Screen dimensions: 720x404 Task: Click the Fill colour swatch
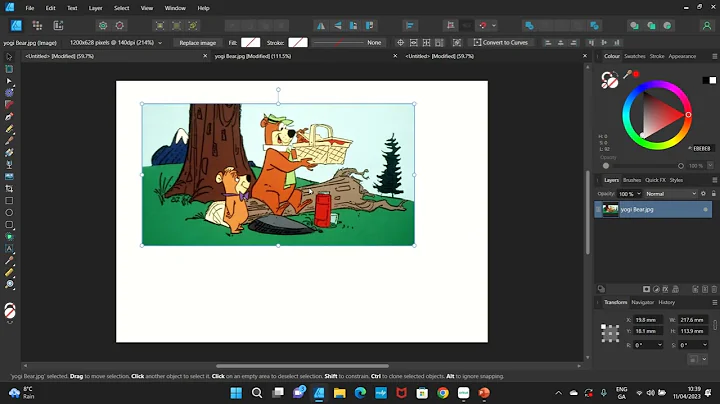250,43
